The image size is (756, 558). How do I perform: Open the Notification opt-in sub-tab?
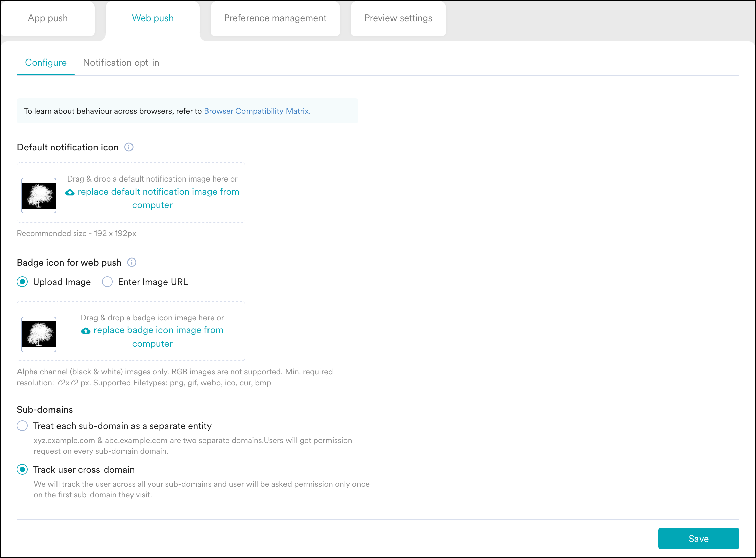click(x=121, y=63)
